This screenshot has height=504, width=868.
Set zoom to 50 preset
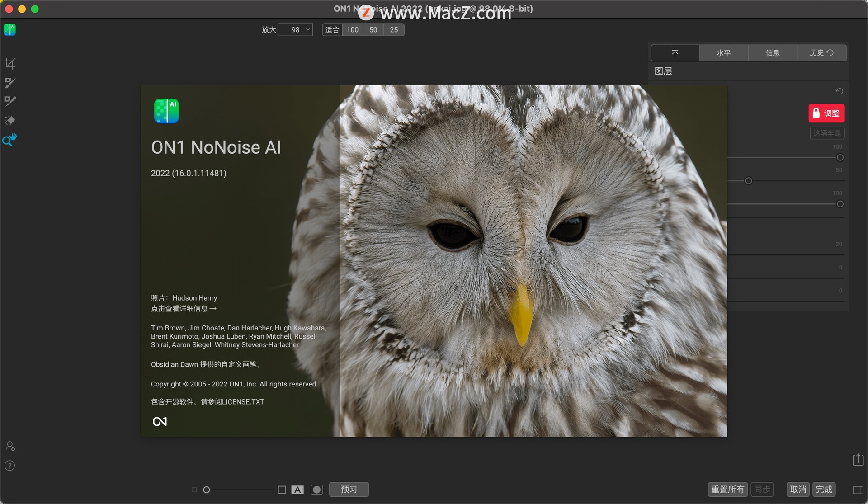coord(373,30)
